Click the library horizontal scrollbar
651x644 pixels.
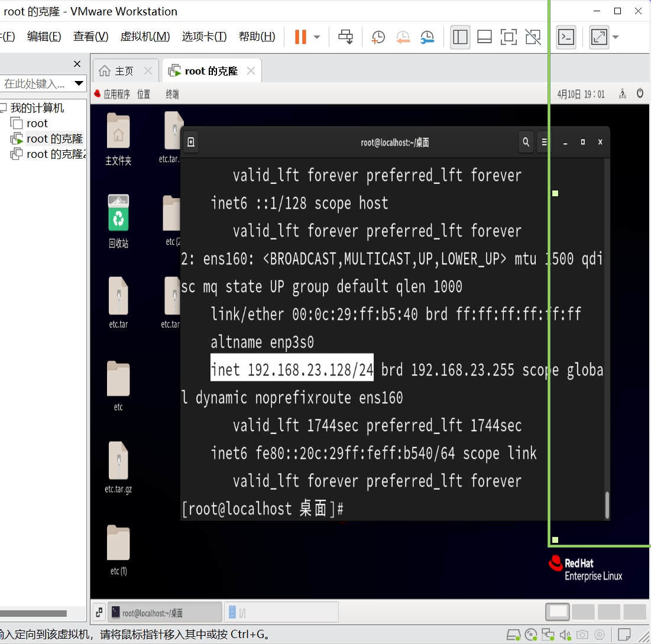[x=33, y=613]
